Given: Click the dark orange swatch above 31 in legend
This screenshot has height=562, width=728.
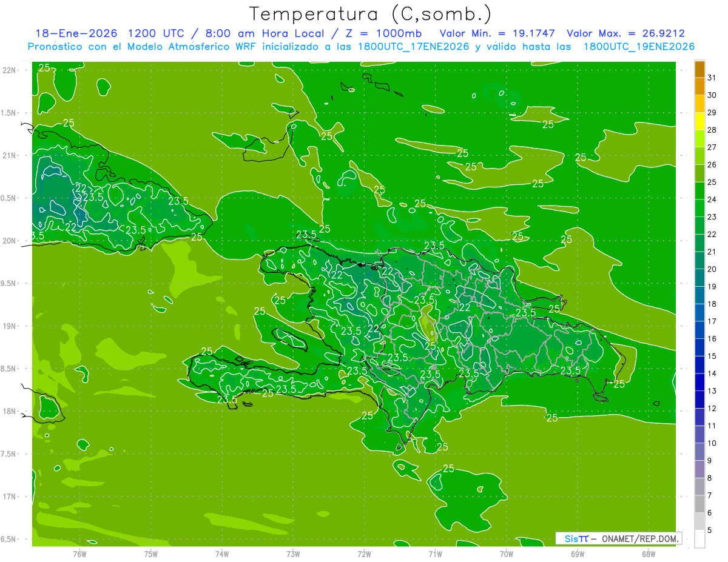Looking at the screenshot, I should [x=699, y=69].
